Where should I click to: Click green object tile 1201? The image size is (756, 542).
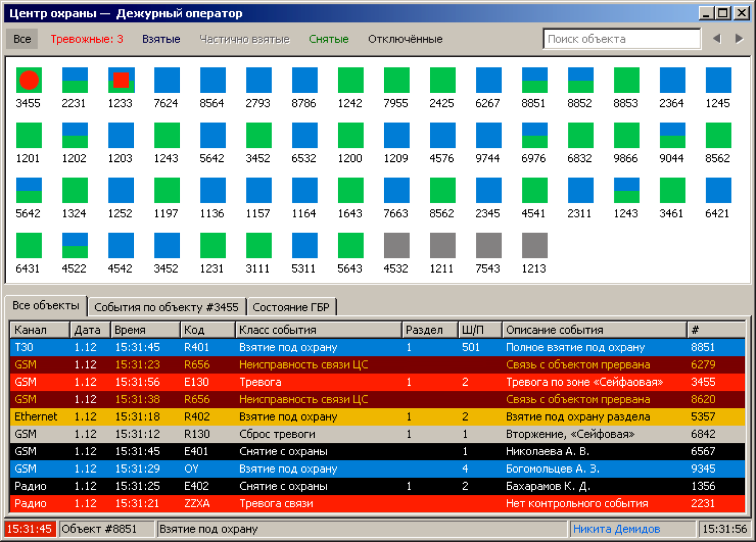pyautogui.click(x=29, y=135)
